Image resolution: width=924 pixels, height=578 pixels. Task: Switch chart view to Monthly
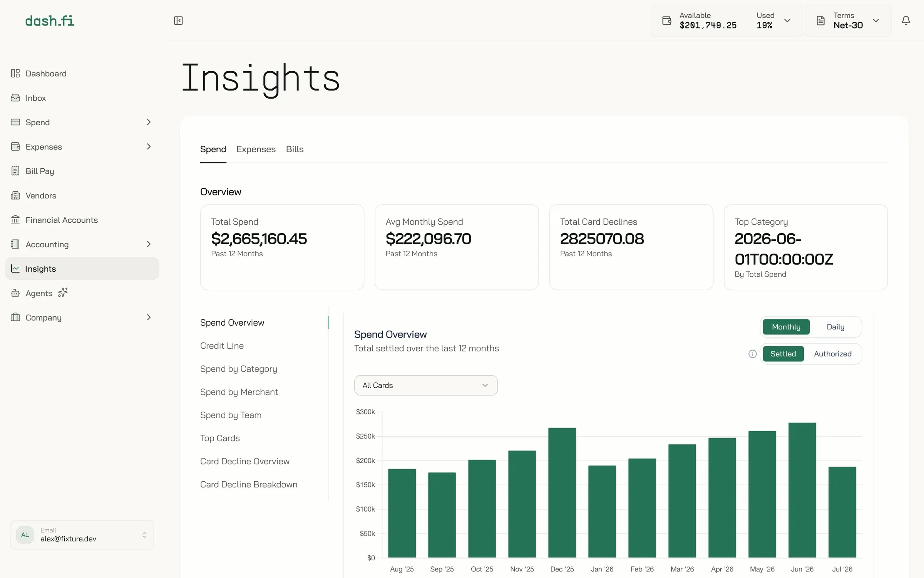tap(786, 327)
